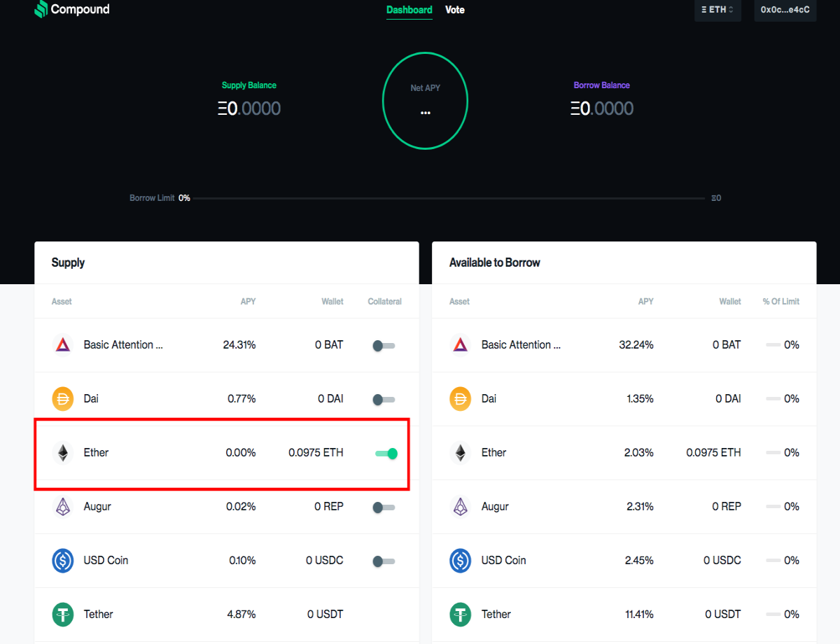Image resolution: width=840 pixels, height=644 pixels.
Task: Click the Net APY circle
Action: click(425, 101)
